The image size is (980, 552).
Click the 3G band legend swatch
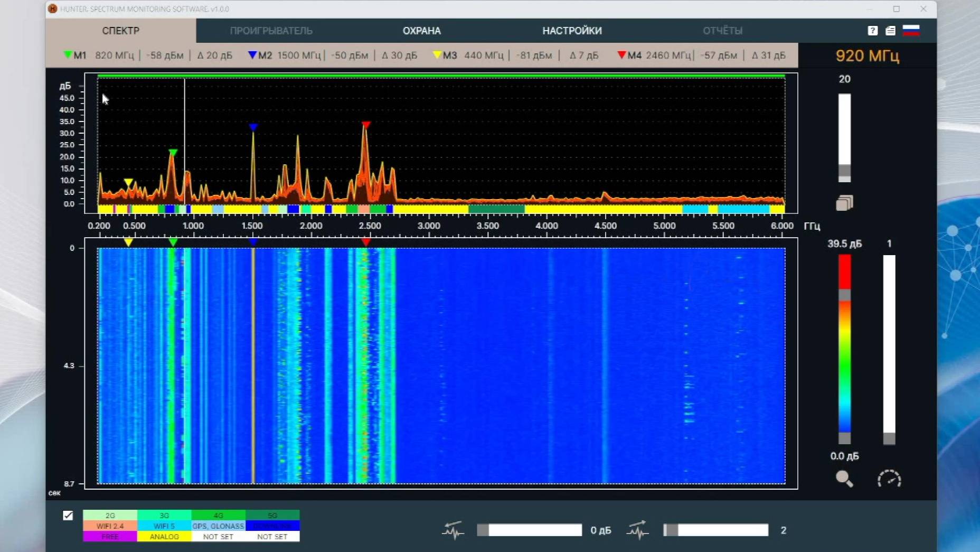[164, 515]
